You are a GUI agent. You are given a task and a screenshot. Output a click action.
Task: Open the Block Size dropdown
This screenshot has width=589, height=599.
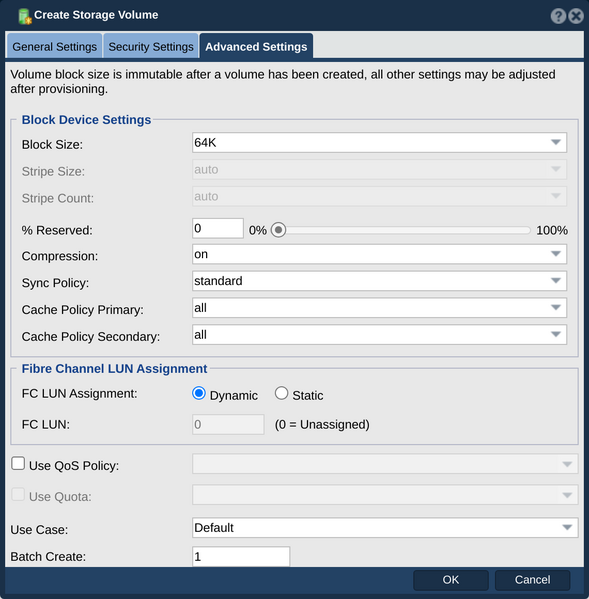(x=379, y=142)
